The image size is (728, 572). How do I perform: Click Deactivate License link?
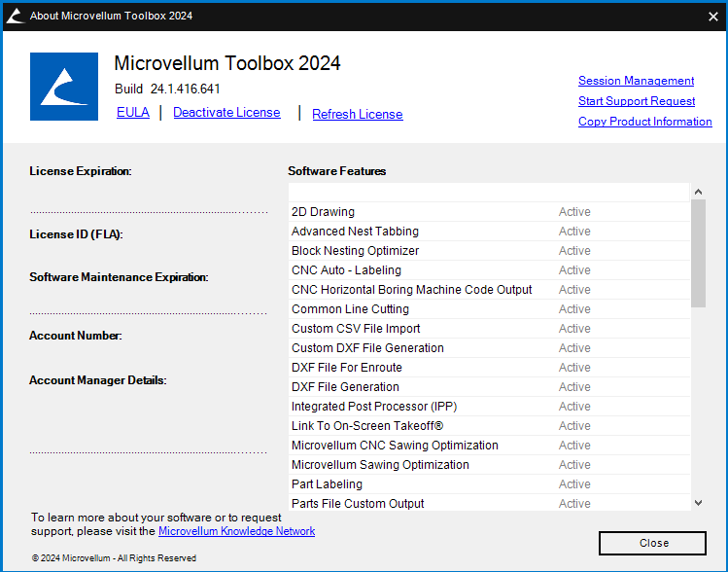[226, 113]
